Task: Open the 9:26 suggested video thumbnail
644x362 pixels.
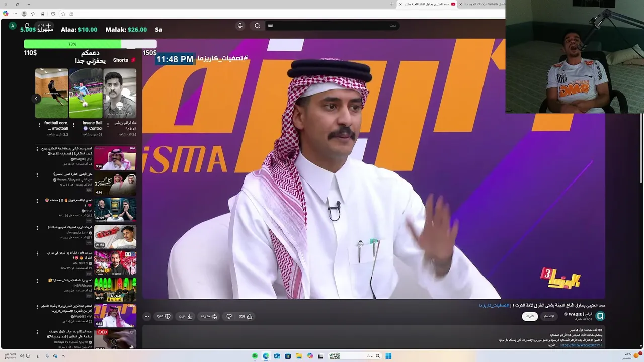Action: point(115,158)
